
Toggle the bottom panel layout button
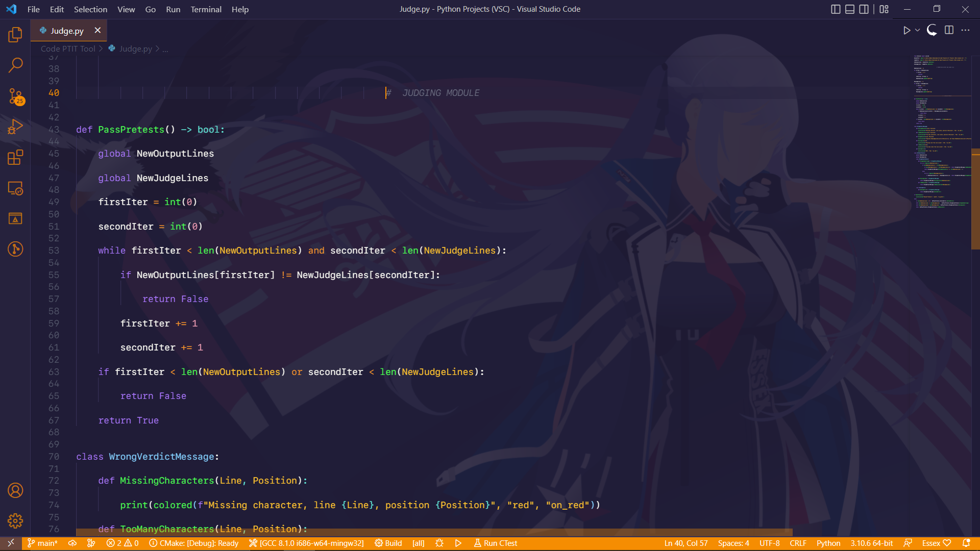click(x=850, y=9)
